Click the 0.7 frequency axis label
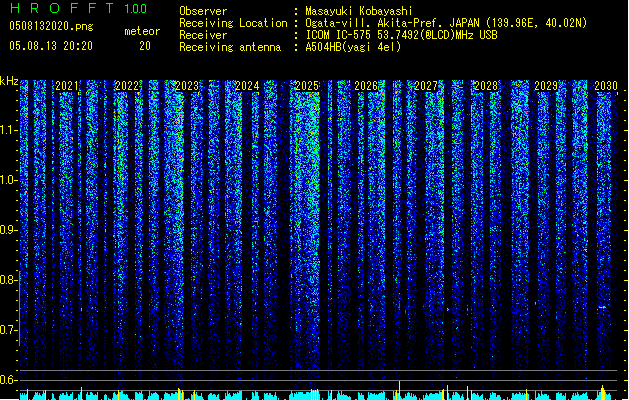Viewport: 629px width, 400px height. pos(9,330)
